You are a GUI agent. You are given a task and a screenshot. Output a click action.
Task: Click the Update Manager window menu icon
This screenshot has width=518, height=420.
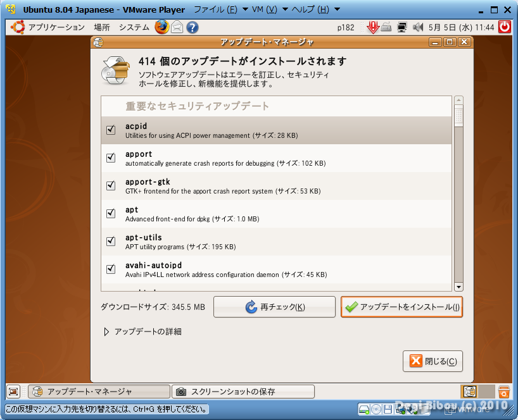[98, 42]
